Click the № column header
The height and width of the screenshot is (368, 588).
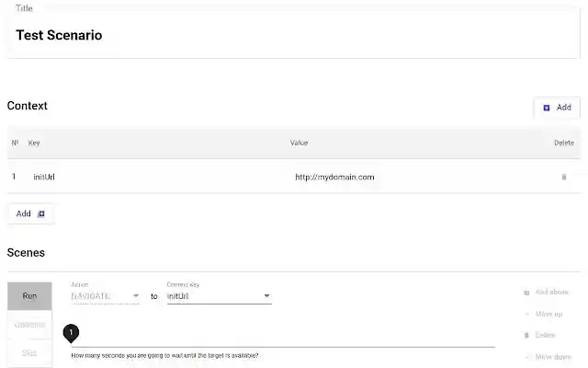[15, 143]
